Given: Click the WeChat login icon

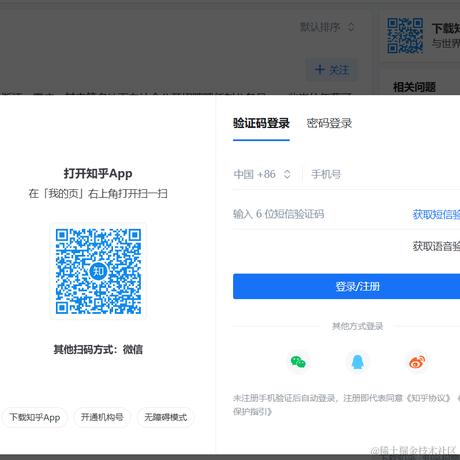Looking at the screenshot, I should [x=298, y=362].
